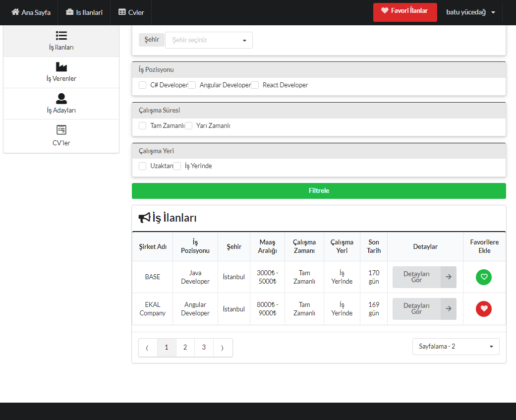Go to page 2 in pagination
Viewport: 516px width, 420px height.
(x=185, y=348)
